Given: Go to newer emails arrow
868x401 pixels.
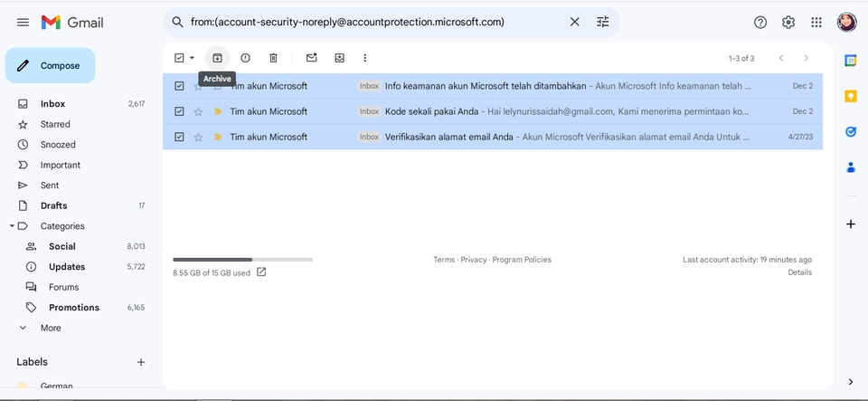Looking at the screenshot, I should click(x=781, y=58).
